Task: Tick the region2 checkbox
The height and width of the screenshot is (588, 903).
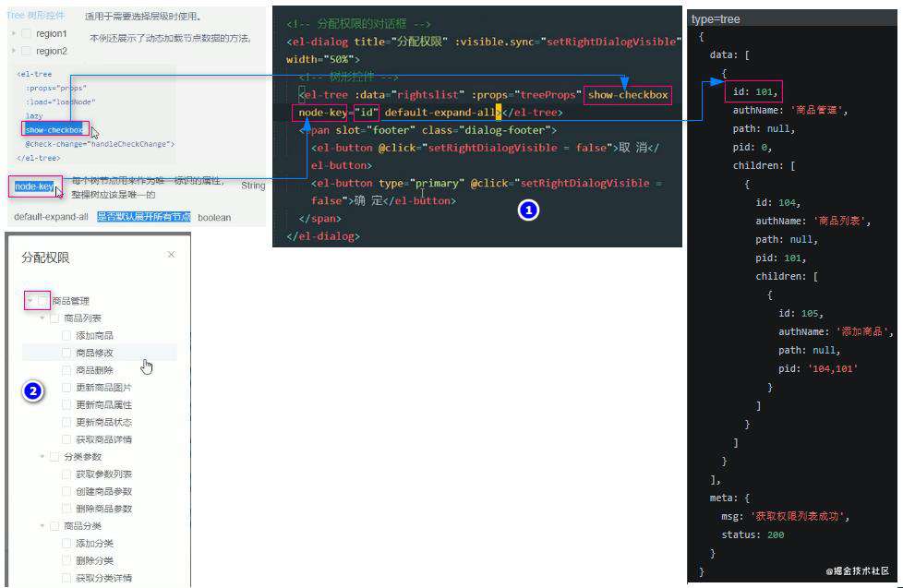Action: 26,52
